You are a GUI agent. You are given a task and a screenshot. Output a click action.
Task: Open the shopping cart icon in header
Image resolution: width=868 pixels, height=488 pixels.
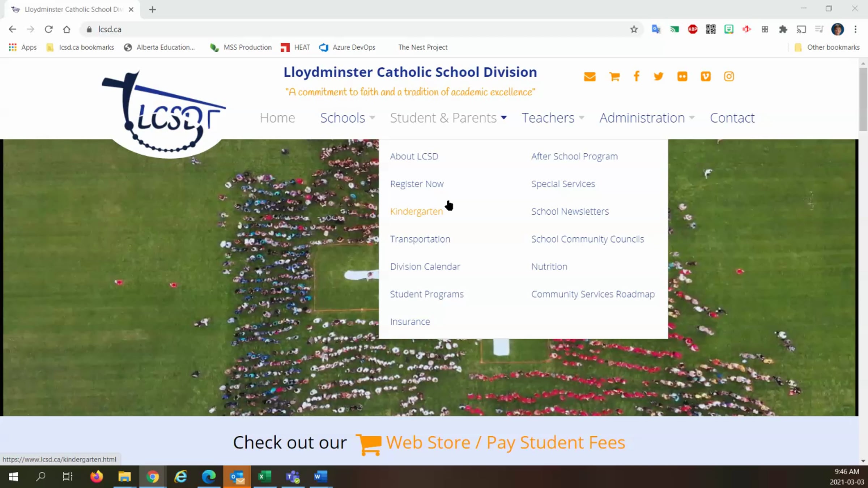[614, 77]
